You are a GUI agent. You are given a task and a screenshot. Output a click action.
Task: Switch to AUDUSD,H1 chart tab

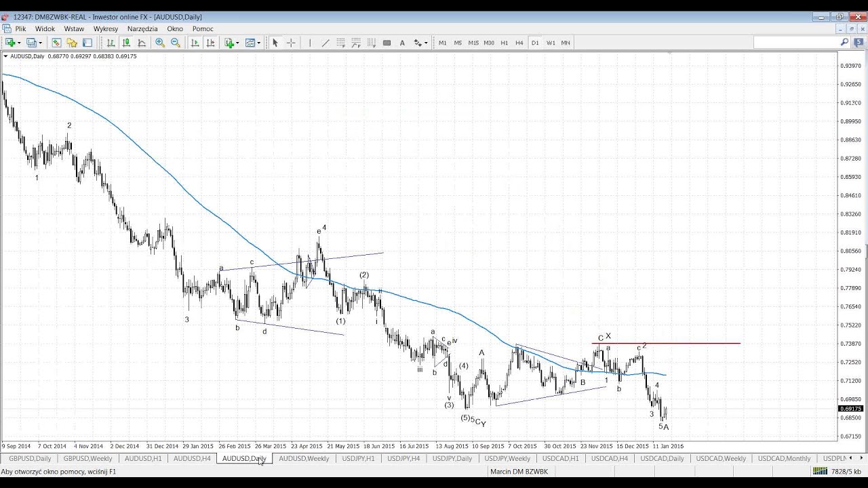[143, 459]
